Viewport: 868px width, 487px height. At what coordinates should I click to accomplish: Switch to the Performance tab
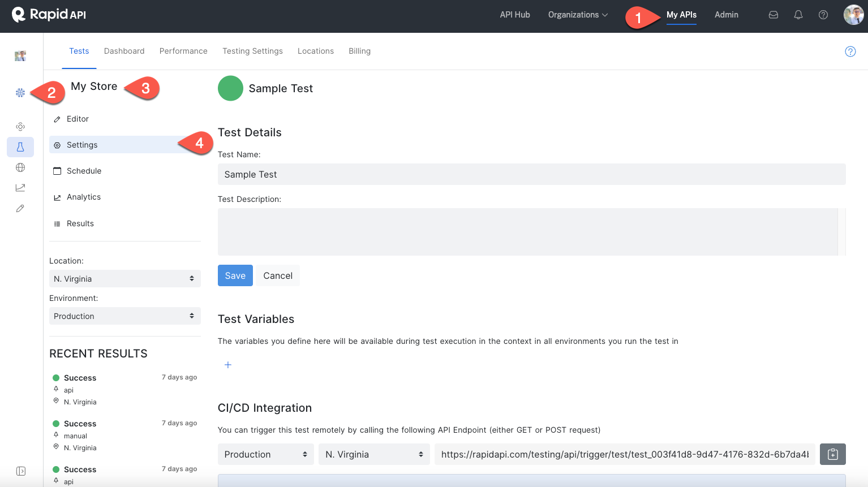183,51
